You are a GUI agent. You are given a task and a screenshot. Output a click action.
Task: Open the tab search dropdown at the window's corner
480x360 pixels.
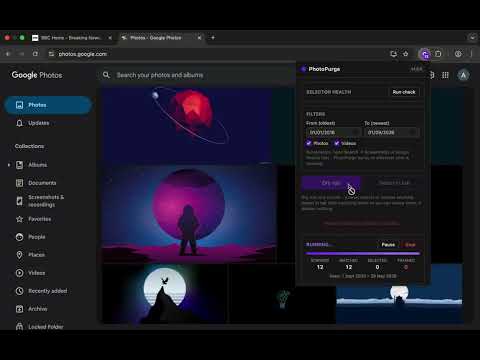pyautogui.click(x=472, y=38)
